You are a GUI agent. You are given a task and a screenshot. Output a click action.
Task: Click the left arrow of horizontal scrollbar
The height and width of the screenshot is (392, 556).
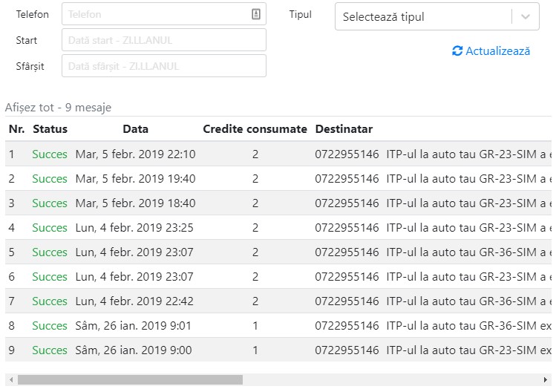[x=9, y=379]
